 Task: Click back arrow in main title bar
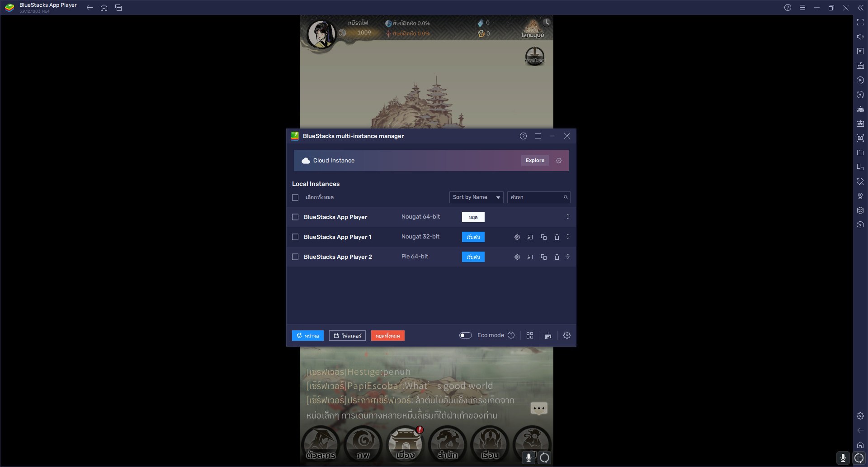click(90, 8)
